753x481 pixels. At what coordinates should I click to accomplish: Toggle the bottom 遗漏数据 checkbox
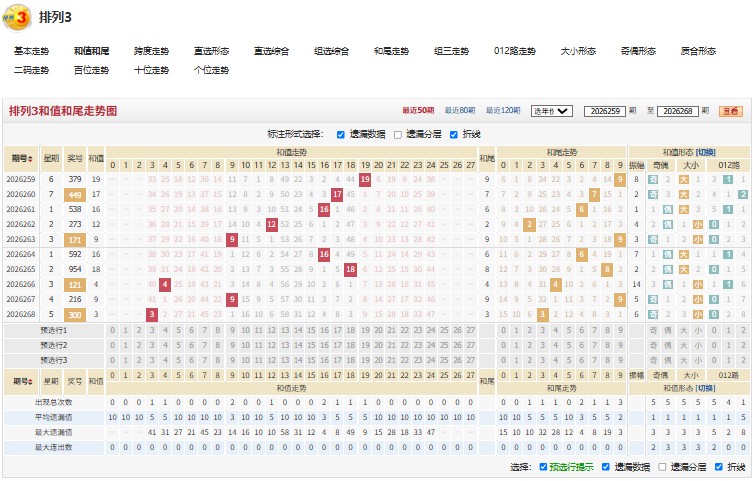[x=606, y=467]
